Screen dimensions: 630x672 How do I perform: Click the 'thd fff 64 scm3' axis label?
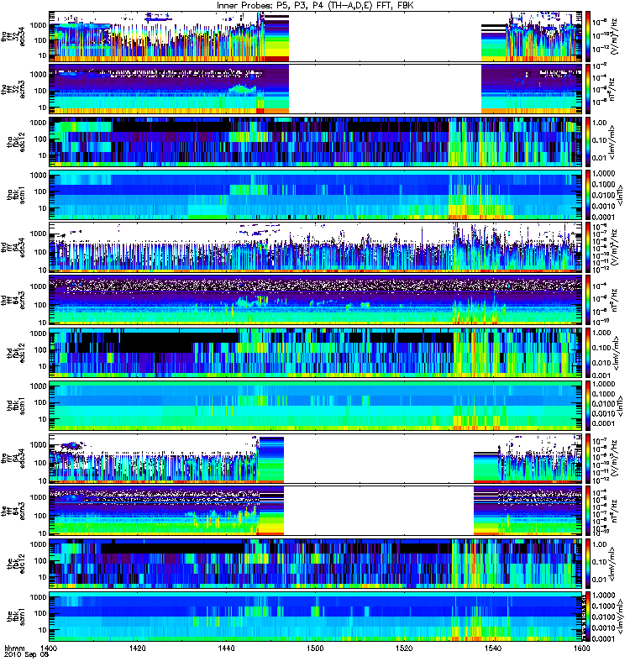[x=13, y=300]
